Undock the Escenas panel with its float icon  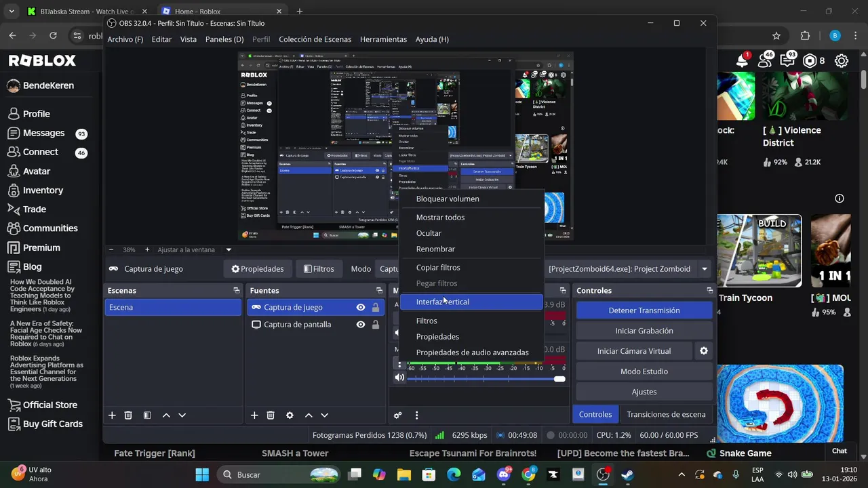coord(237,291)
